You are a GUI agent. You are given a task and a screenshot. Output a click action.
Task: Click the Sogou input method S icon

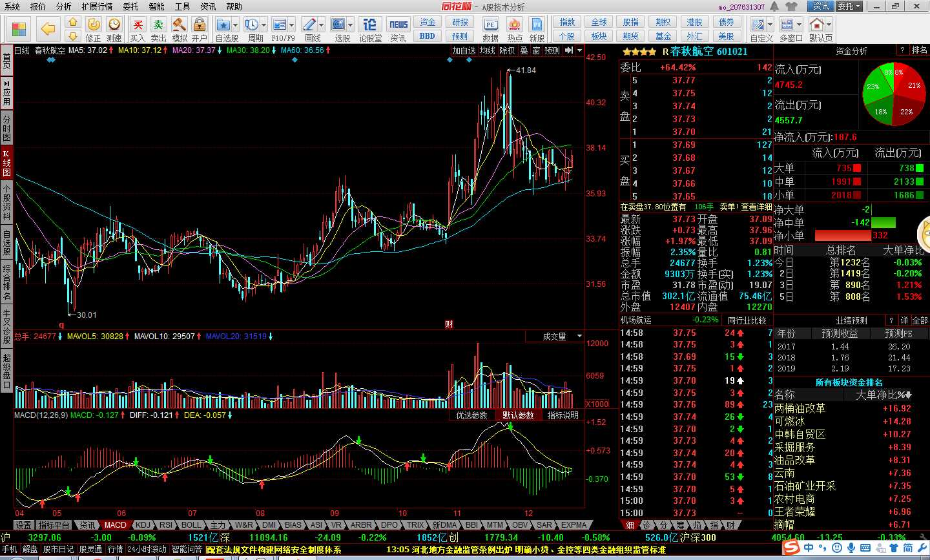pyautogui.click(x=791, y=548)
